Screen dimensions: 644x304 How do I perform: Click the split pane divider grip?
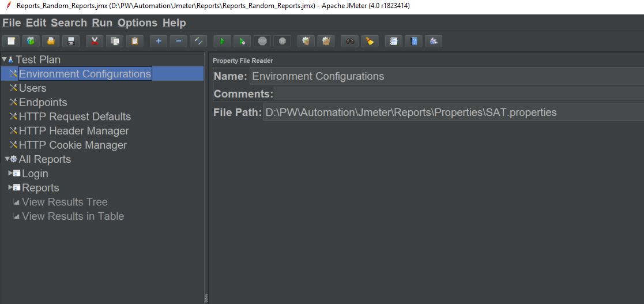point(206,297)
